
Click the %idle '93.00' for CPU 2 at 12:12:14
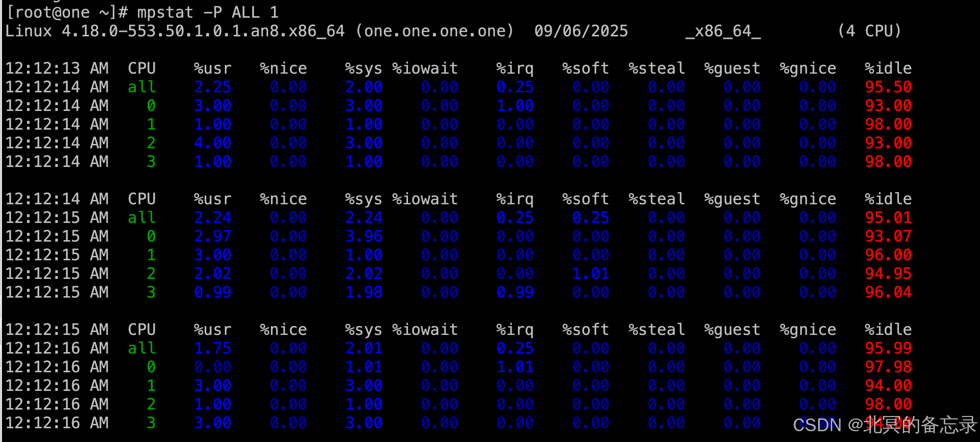[x=888, y=143]
